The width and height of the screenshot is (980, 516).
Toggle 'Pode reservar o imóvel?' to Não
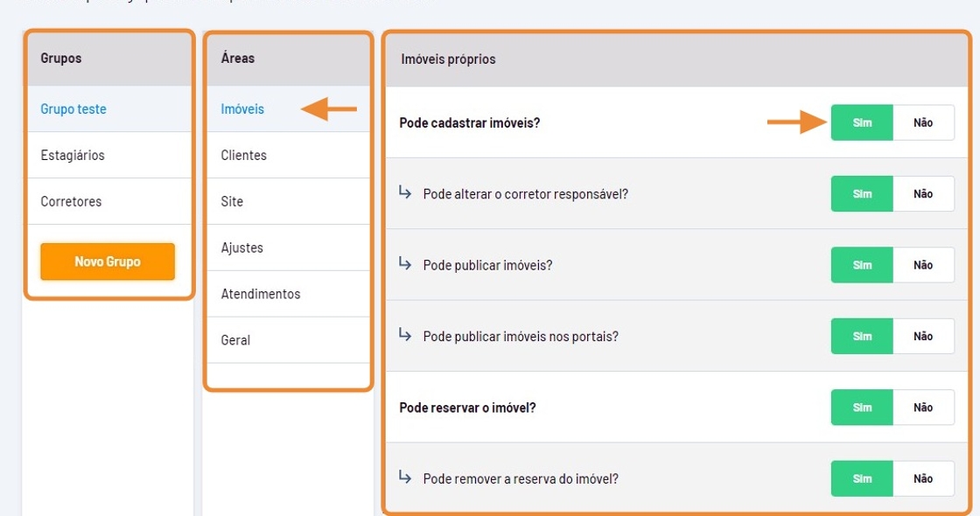(923, 408)
